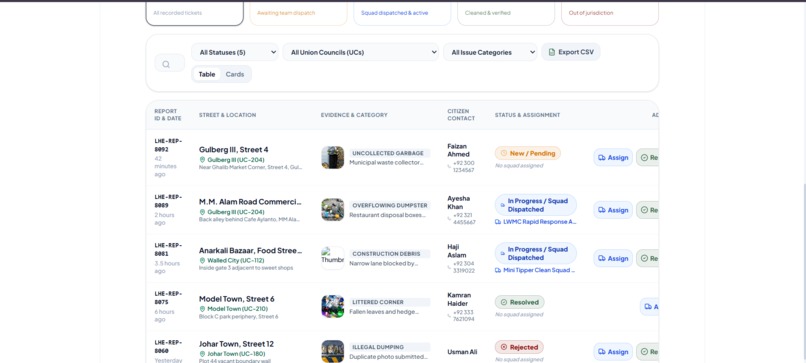
Task: Switch to Table view
Action: (x=207, y=74)
